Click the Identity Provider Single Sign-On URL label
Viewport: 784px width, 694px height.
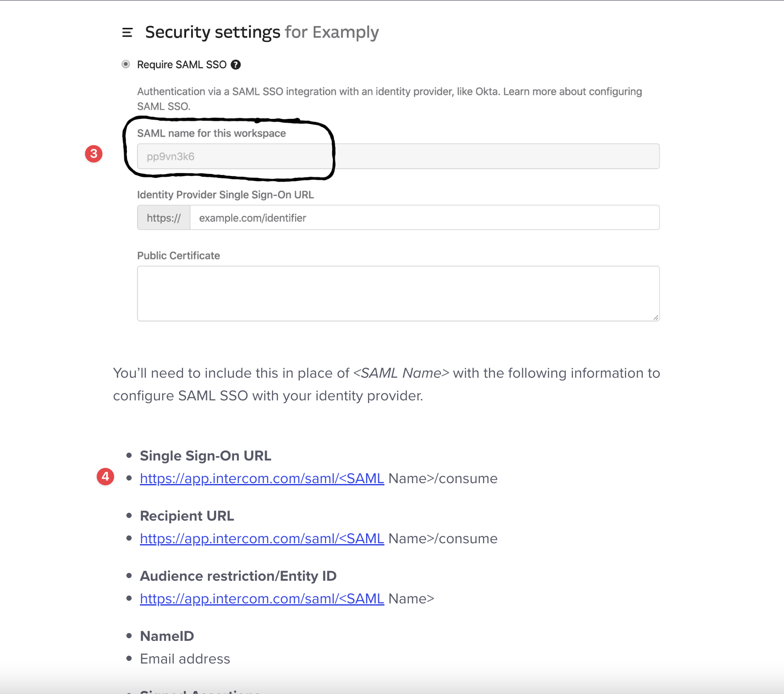225,195
